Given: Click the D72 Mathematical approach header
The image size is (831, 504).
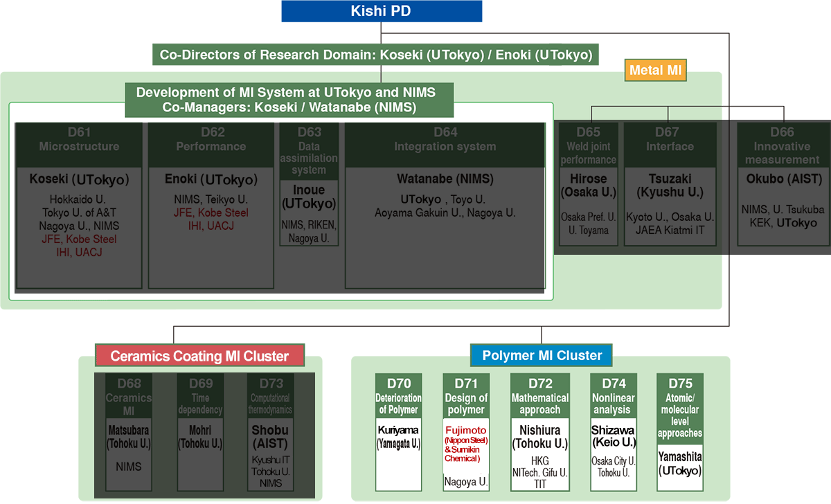Looking at the screenshot, I should coord(539,395).
